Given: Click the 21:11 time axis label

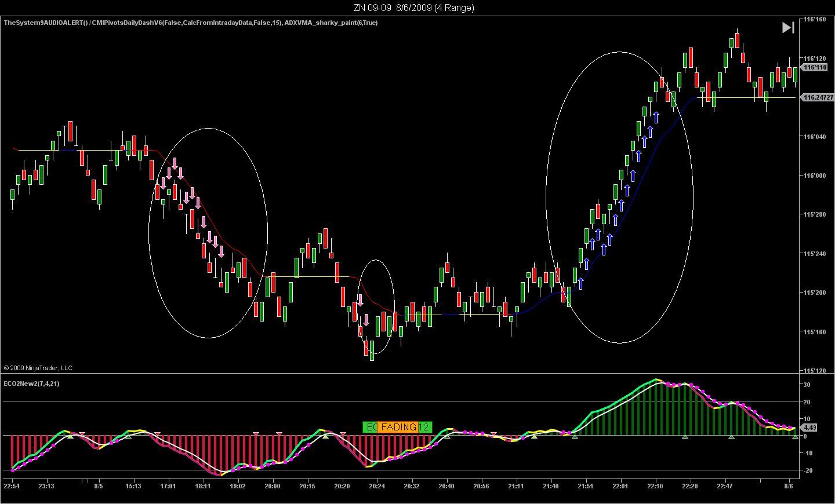Looking at the screenshot, I should 516,486.
